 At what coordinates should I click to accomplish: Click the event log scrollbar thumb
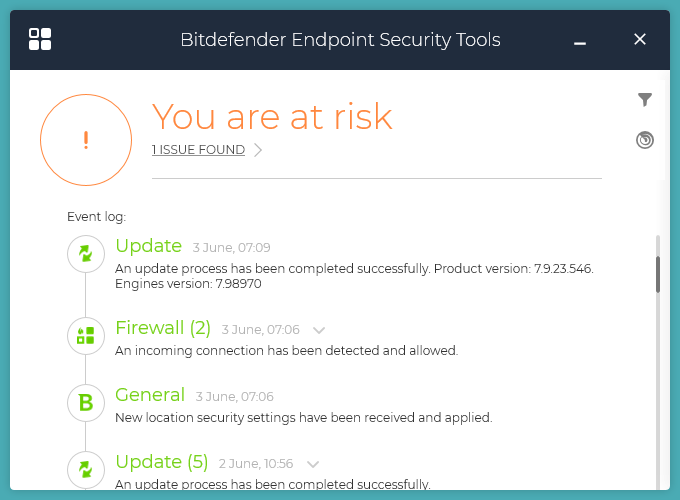tap(657, 274)
